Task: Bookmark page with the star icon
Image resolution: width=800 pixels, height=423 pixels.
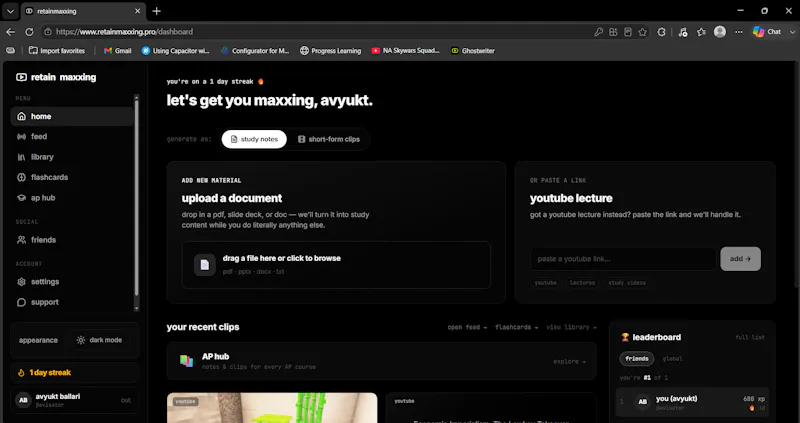Action: tap(643, 32)
